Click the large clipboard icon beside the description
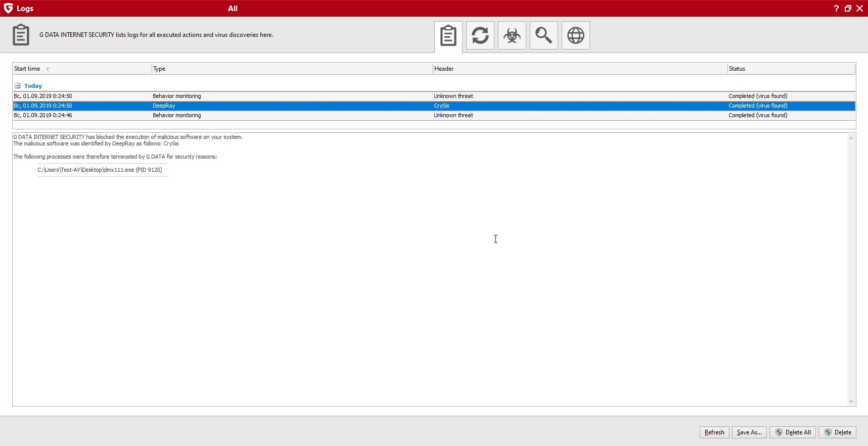Image resolution: width=868 pixels, height=446 pixels. pyautogui.click(x=21, y=35)
